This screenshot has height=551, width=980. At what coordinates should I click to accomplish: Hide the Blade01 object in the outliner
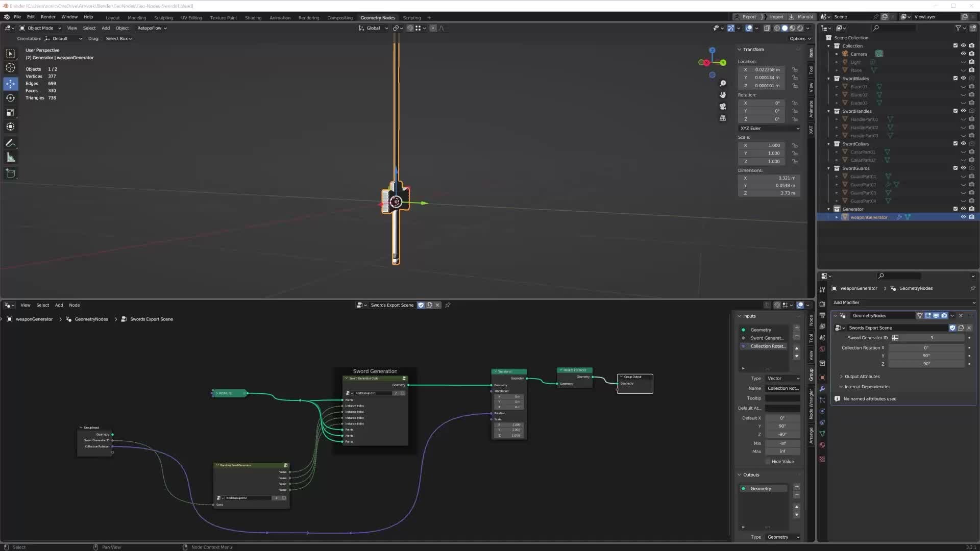[x=962, y=87]
